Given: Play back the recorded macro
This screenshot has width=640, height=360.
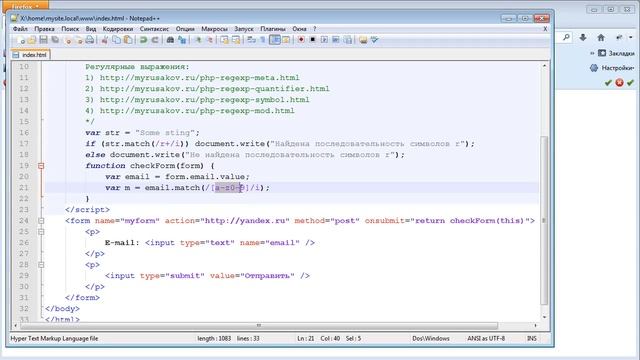Looking at the screenshot, I should coord(325,40).
